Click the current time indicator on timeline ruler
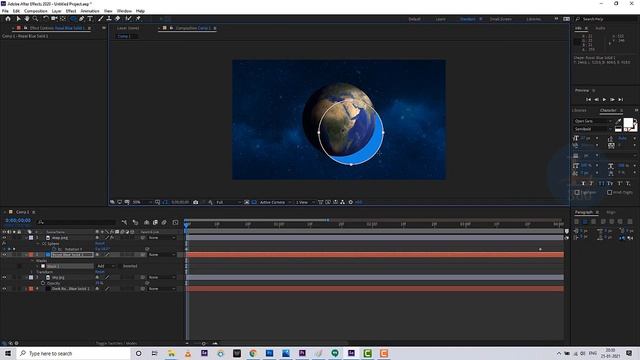 tap(187, 224)
